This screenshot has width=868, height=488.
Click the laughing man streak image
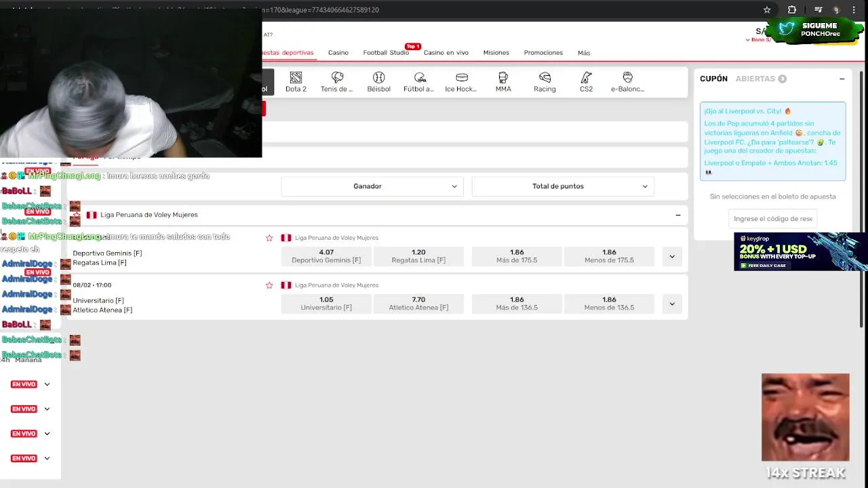(805, 418)
